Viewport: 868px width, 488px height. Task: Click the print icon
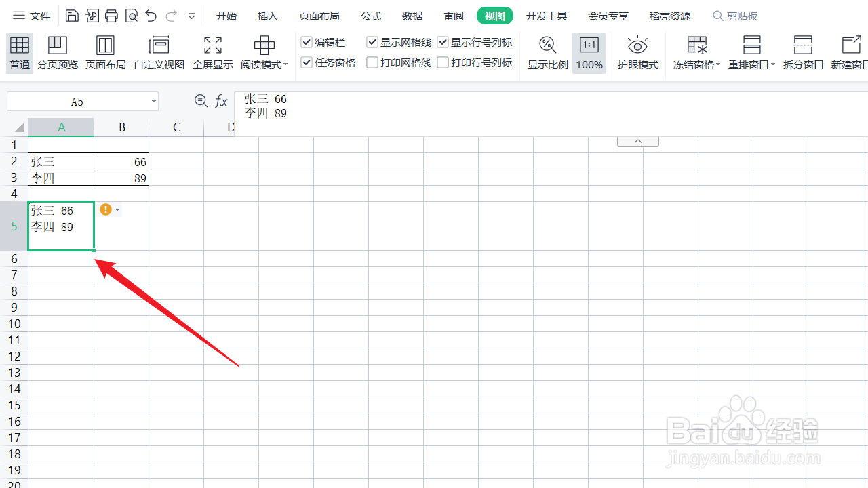[x=112, y=16]
